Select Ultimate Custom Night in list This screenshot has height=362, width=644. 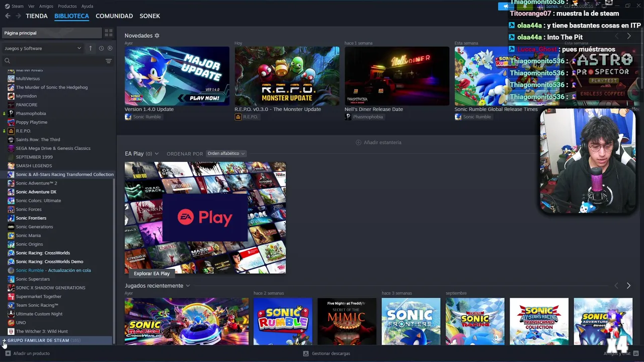coord(39,314)
